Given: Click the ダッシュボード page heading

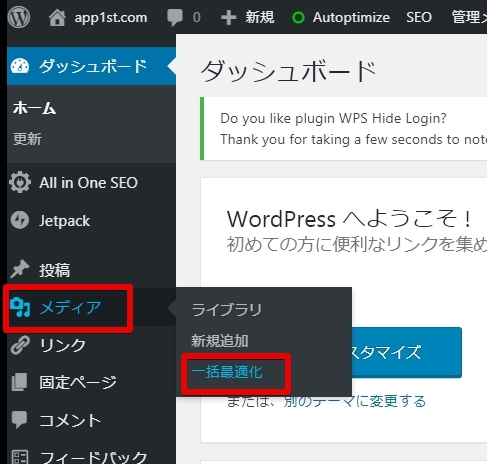Looking at the screenshot, I should 288,71.
